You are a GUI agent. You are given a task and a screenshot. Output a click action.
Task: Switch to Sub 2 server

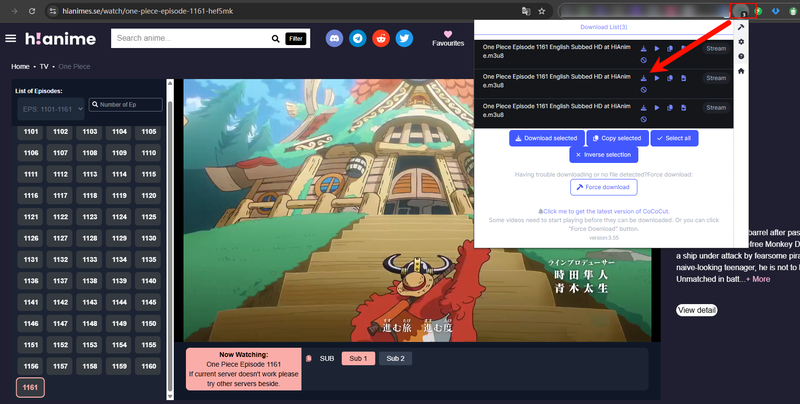[x=395, y=359]
